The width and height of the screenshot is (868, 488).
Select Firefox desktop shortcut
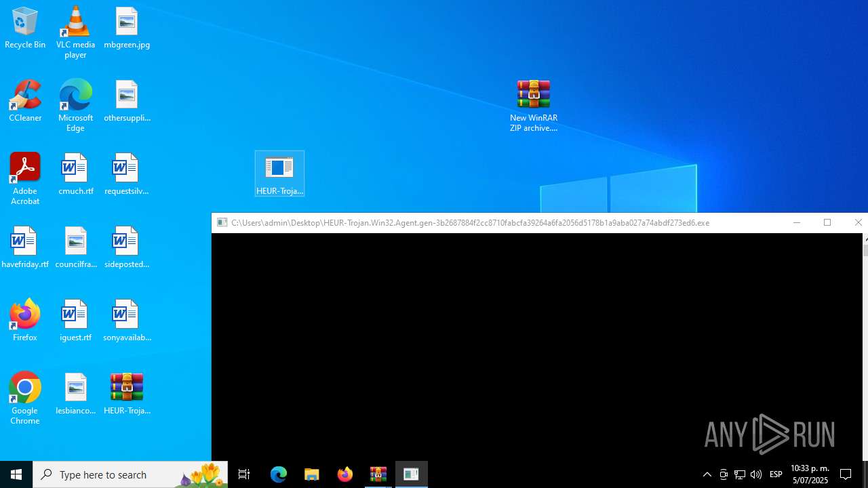tap(25, 321)
